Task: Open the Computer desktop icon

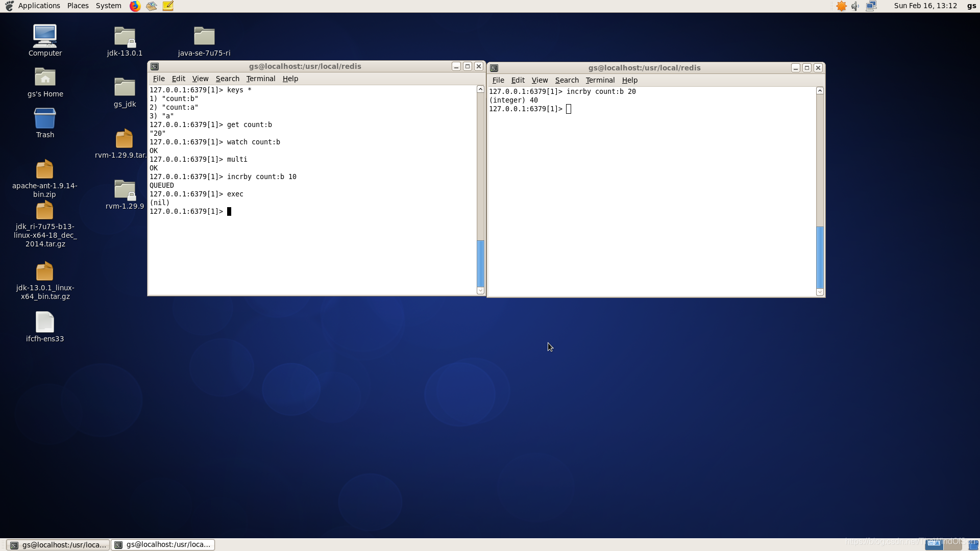Action: (45, 36)
